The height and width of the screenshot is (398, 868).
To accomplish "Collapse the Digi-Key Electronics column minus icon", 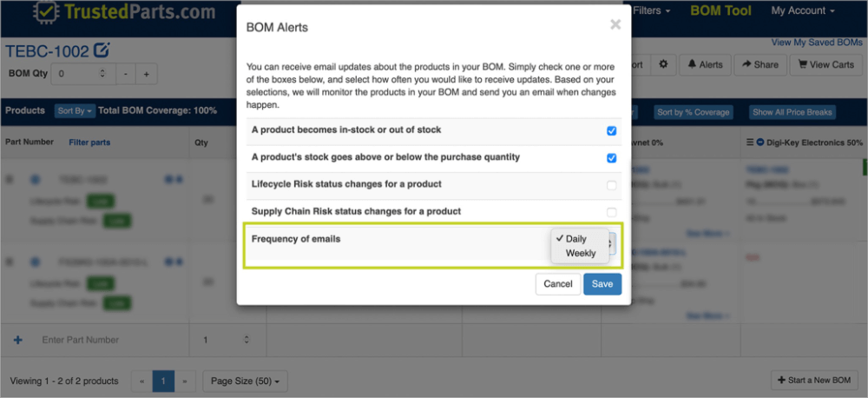I will (x=760, y=141).
